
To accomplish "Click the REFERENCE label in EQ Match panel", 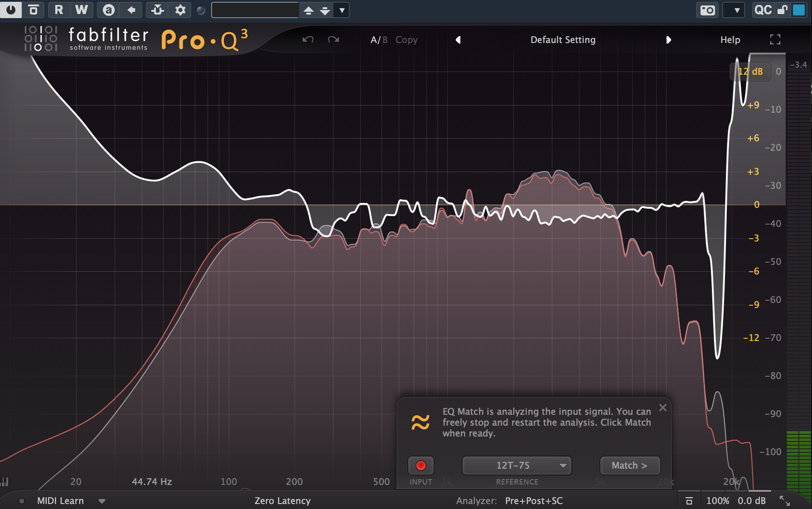I will 517,482.
